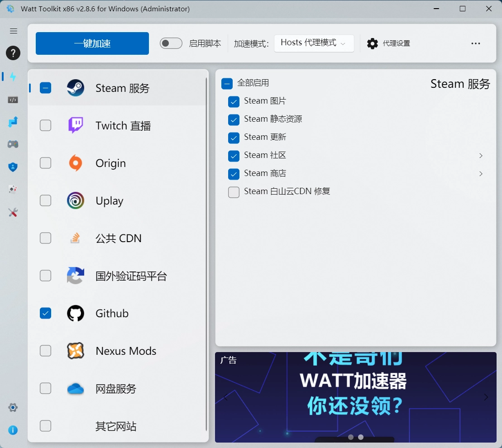Screen dimensions: 502x448
Task: Check the 网盘服务 checkbox
Action: coord(45,388)
